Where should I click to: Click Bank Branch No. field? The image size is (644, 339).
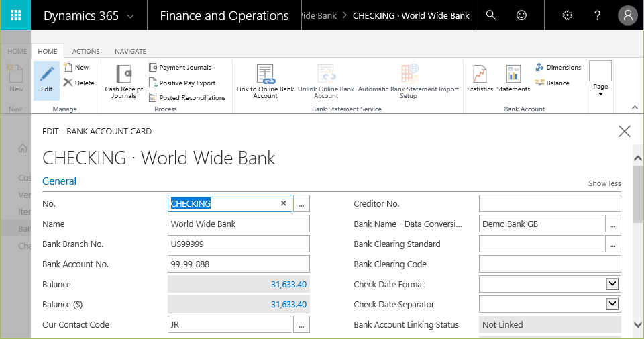click(239, 244)
